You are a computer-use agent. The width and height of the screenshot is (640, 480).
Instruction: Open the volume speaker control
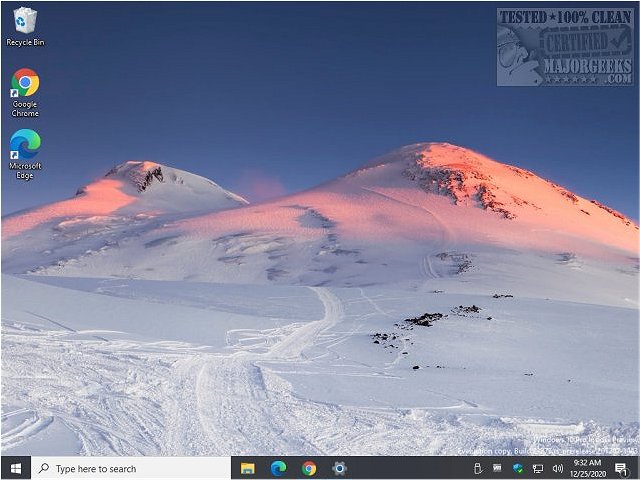point(558,469)
